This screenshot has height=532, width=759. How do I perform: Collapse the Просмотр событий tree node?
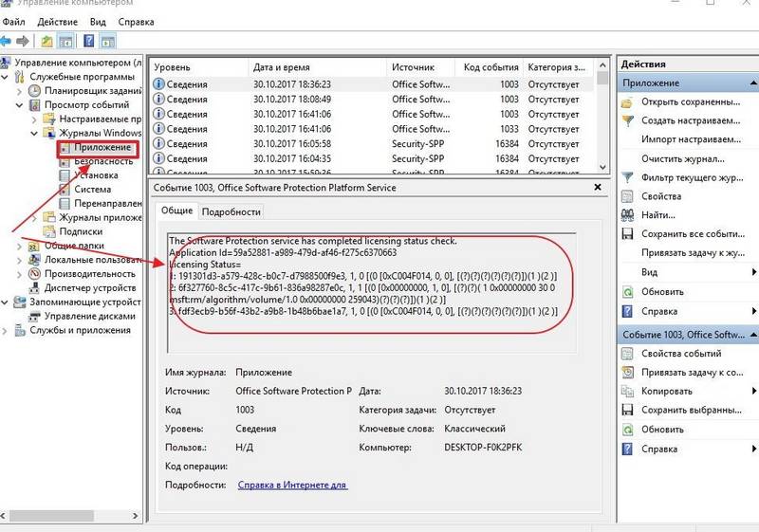19,105
